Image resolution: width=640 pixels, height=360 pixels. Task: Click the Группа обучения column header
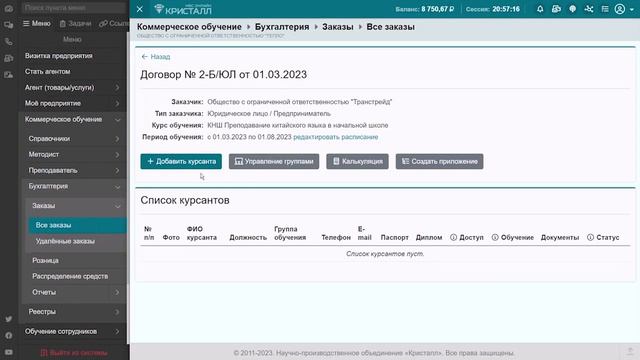coord(290,233)
